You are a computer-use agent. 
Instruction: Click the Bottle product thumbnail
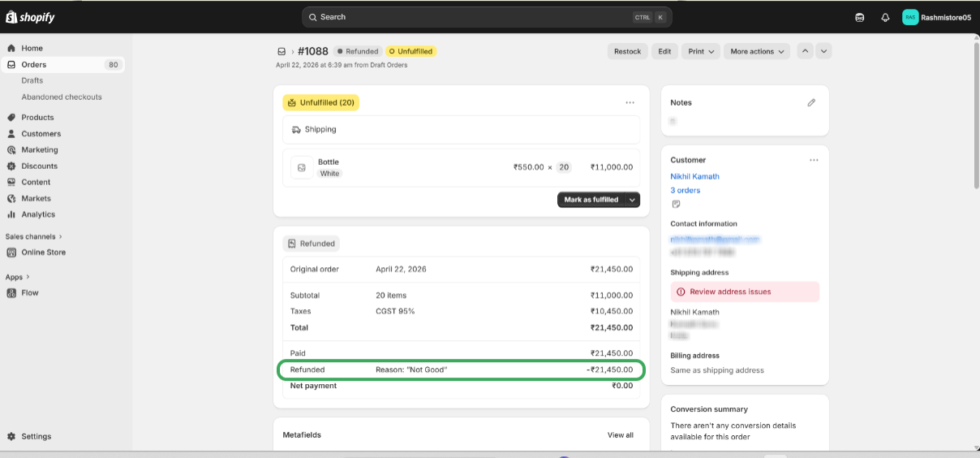coord(302,167)
